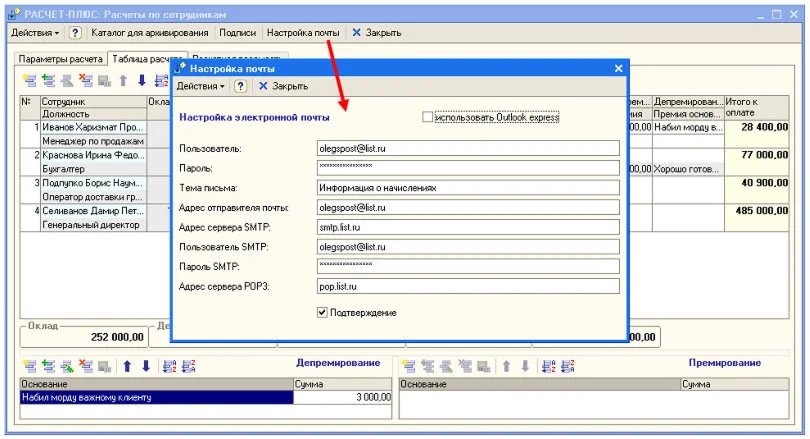
Task: Expand the Действия menu in the mail settings dialog
Action: pos(201,87)
